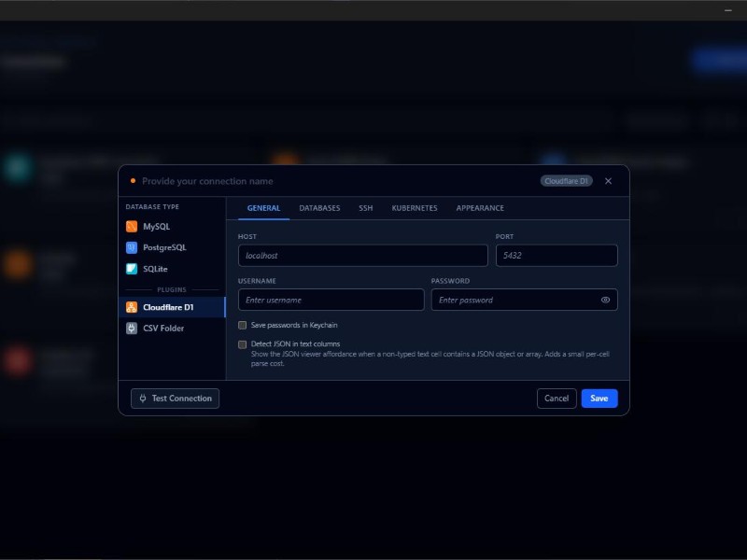The image size is (747, 560).
Task: Click the CSV Folder label text
Action: point(163,329)
